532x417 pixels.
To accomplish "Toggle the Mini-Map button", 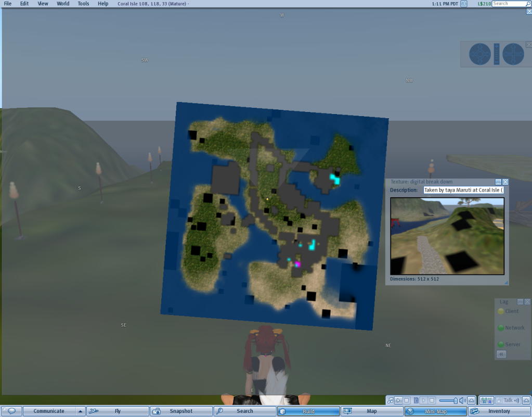I will point(435,411).
